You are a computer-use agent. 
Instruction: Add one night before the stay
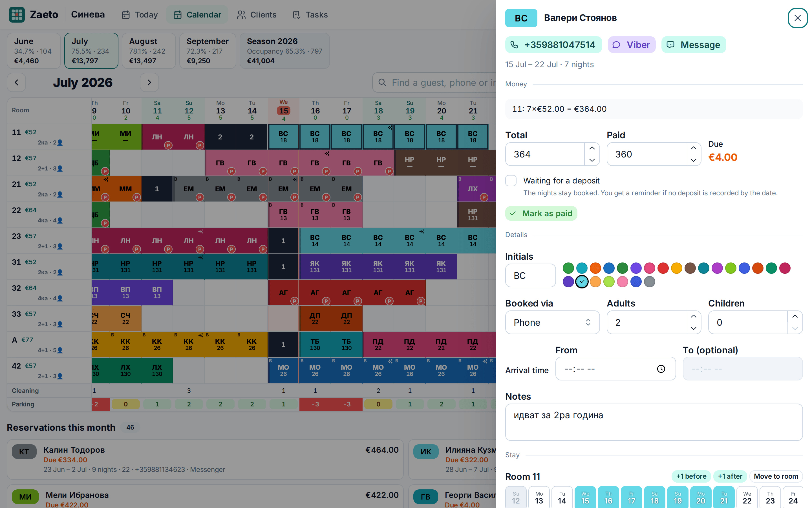[691, 476]
